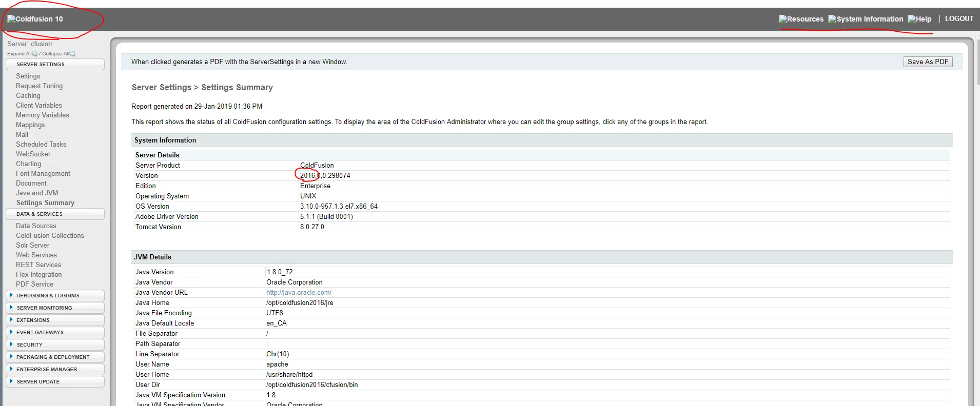Viewport: 980px width, 406px height.
Task: Click the Adobe Driver Version value 5.1.1
Action: (326, 216)
